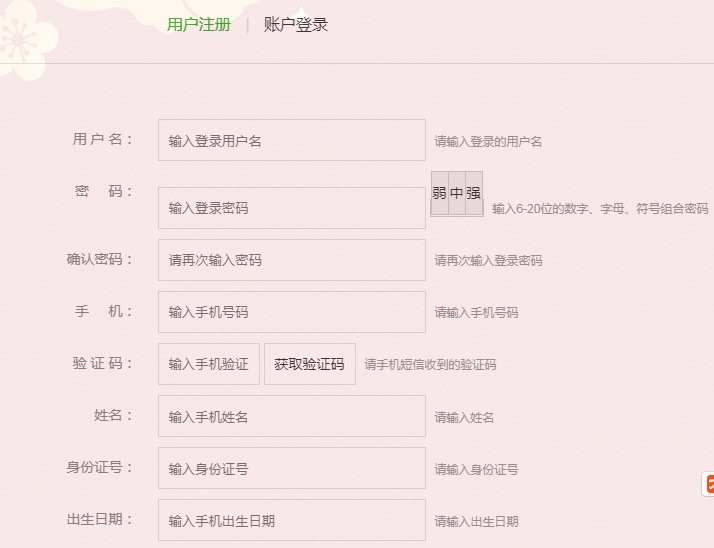Image resolution: width=714 pixels, height=548 pixels.
Task: Focus the 输入手机验证 code field
Action: coord(209,364)
